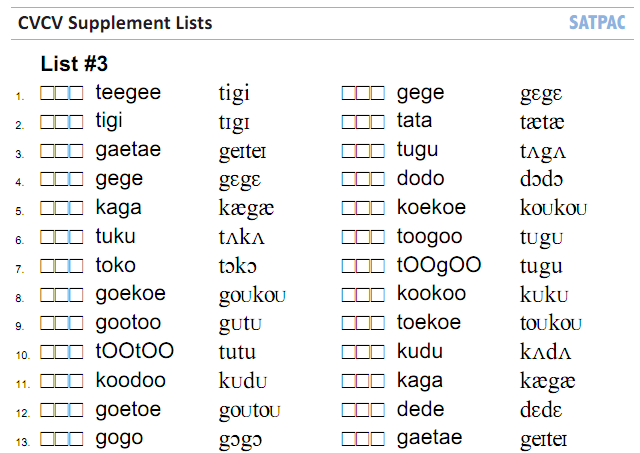Mark the first box next to tuku
Screen dimensions: 640x453
point(47,237)
